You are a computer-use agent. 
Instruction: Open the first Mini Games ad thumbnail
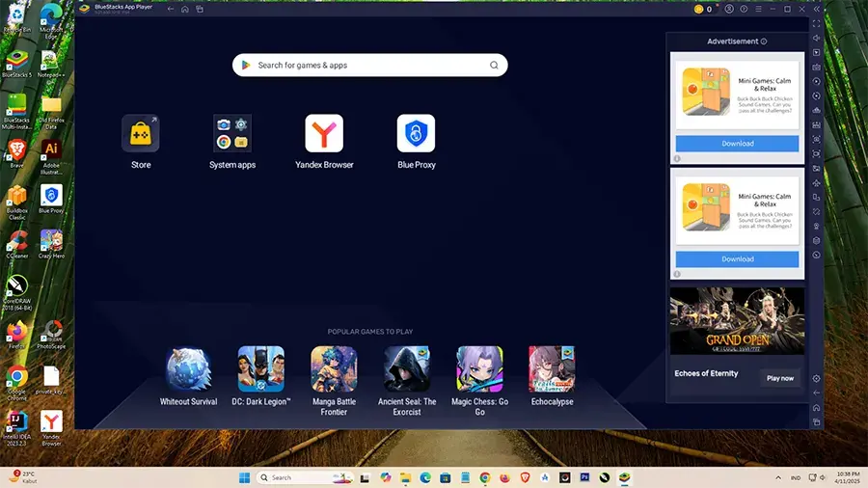(706, 92)
